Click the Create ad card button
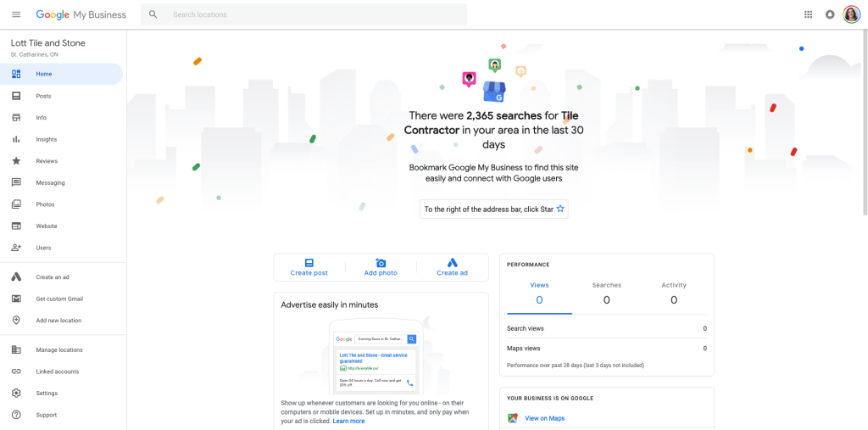Image resolution: width=868 pixels, height=430 pixels. click(x=453, y=267)
